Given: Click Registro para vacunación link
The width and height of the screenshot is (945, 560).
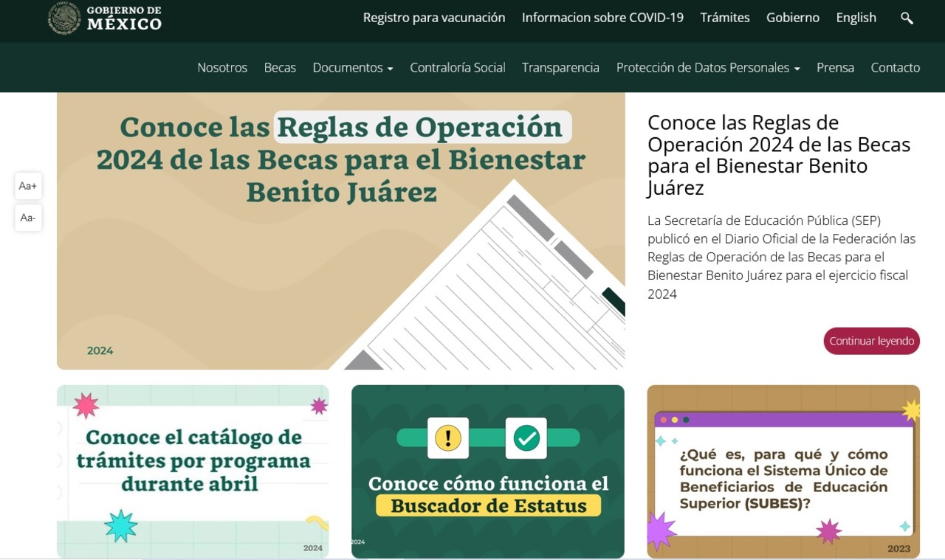Looking at the screenshot, I should (x=433, y=18).
